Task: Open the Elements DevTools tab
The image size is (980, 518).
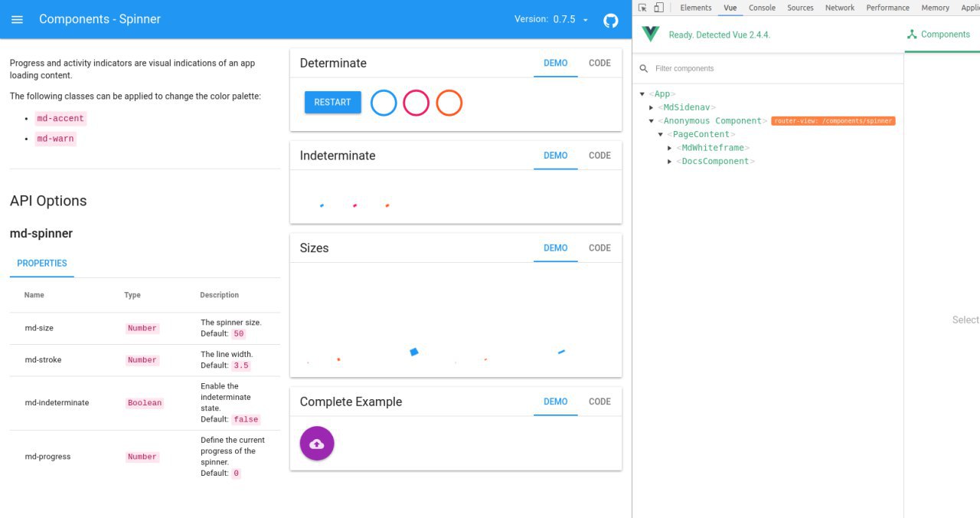Action: click(x=696, y=8)
